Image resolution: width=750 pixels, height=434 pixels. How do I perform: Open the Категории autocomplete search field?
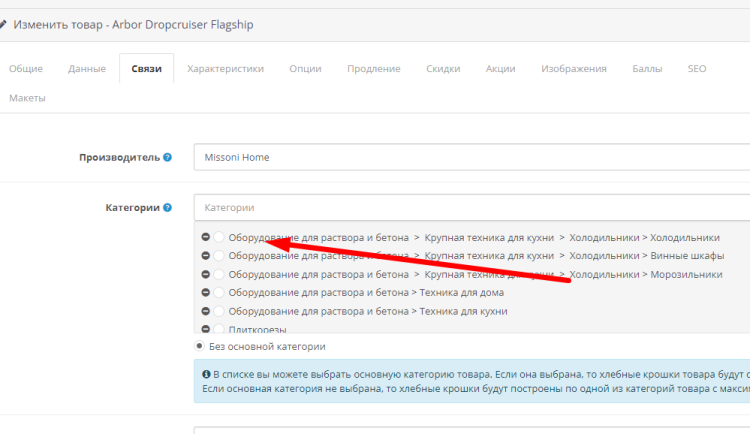click(x=470, y=208)
